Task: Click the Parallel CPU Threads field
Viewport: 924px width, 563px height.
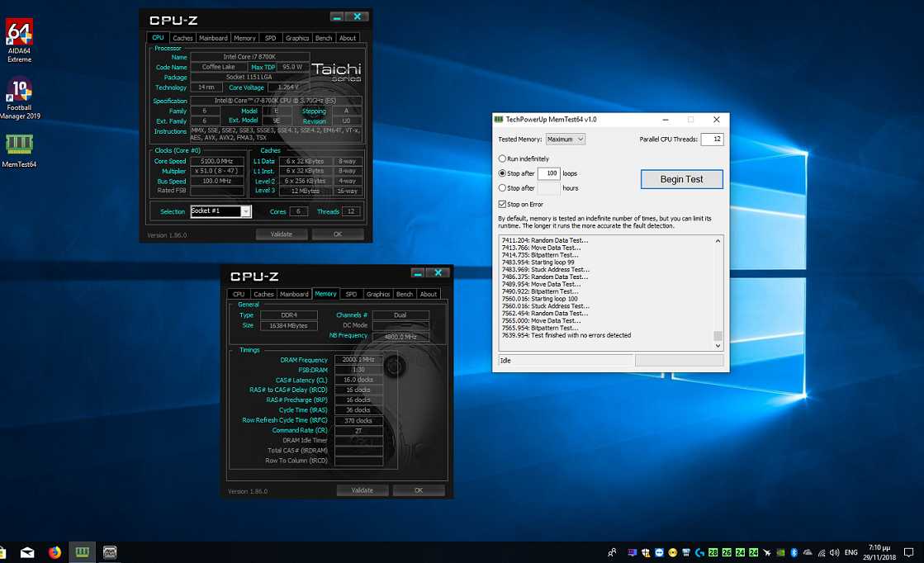Action: pyautogui.click(x=712, y=139)
